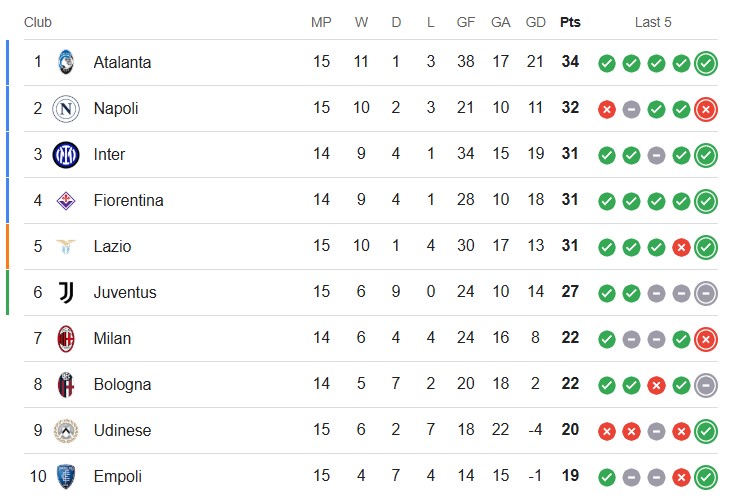Click Juventus' latest draw result icon
Screen dimensions: 736x498
click(706, 294)
